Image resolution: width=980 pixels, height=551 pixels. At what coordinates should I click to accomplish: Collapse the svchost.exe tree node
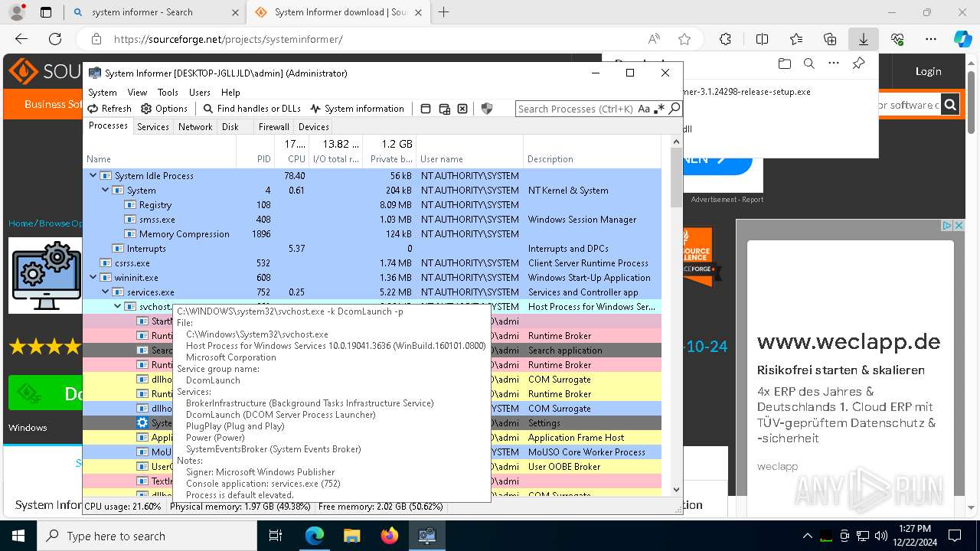tap(118, 306)
